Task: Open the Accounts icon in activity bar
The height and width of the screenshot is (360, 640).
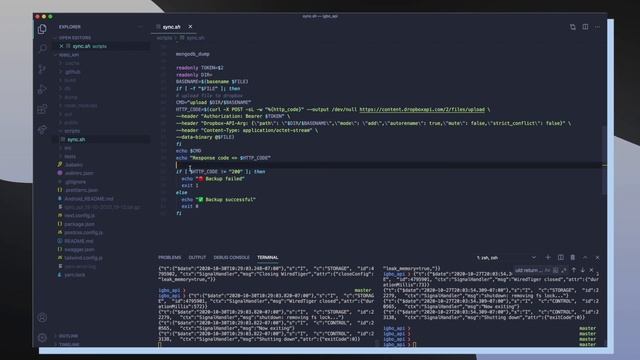Action: coord(42,317)
